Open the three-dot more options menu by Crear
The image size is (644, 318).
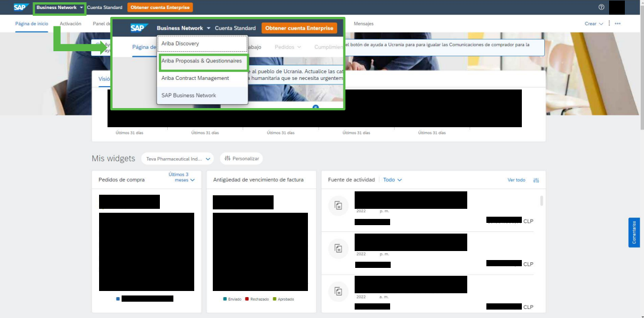coord(618,24)
